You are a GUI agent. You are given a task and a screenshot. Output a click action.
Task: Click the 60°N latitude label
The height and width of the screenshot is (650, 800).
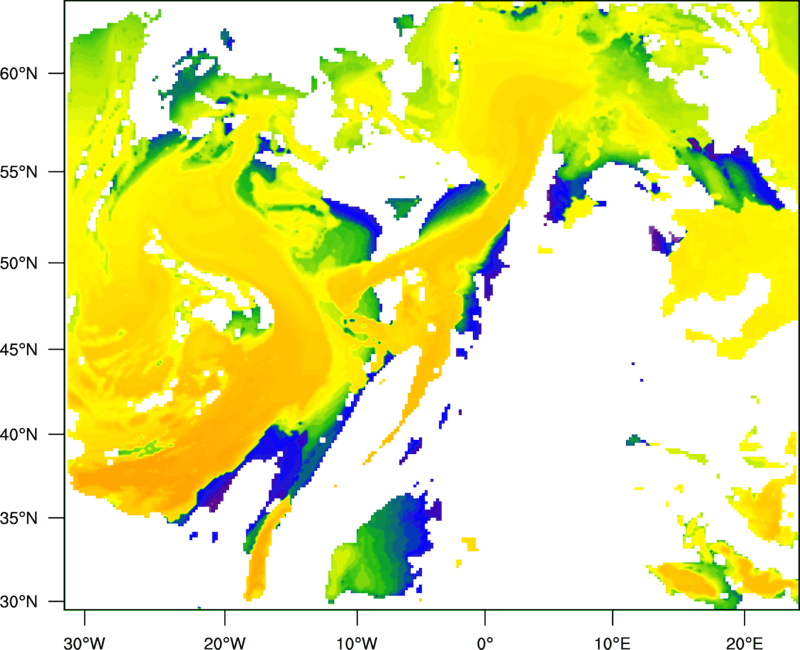[x=19, y=73]
